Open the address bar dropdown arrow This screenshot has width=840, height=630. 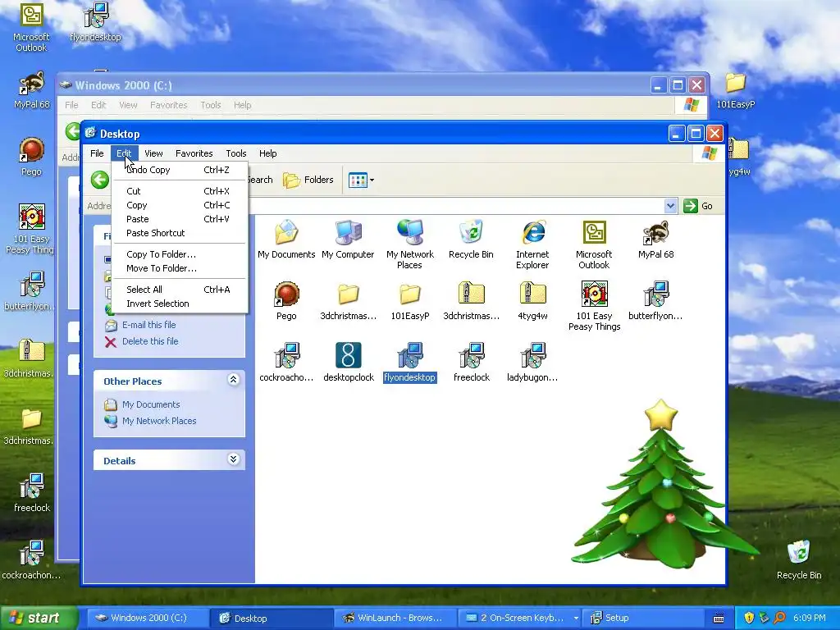670,206
